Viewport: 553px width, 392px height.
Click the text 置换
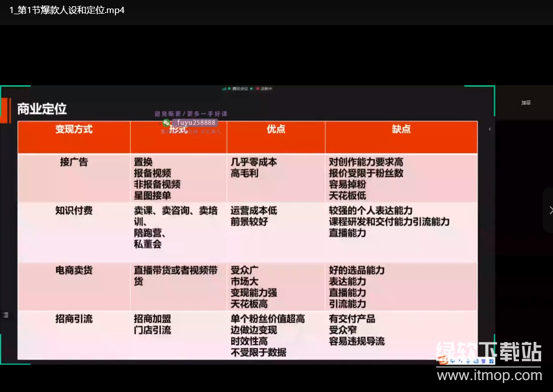tap(143, 162)
